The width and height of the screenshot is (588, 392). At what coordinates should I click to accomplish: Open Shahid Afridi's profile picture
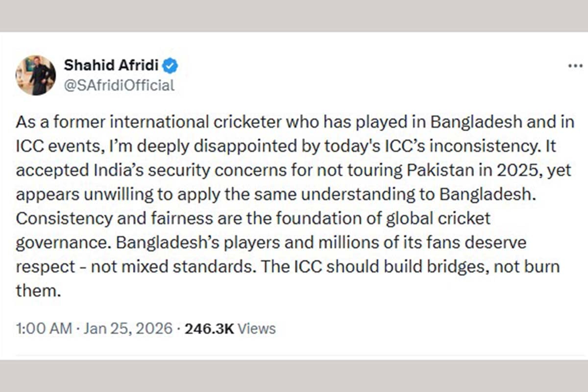tap(35, 75)
